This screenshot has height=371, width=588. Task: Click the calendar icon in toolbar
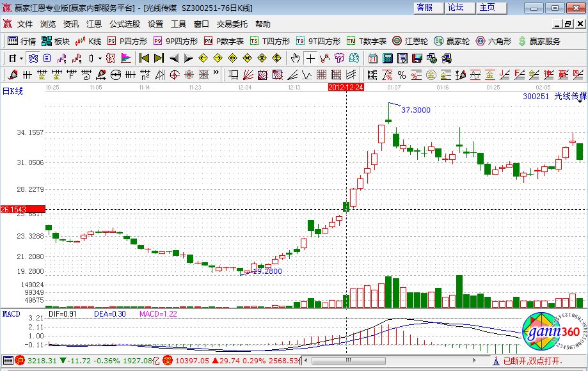click(373, 58)
